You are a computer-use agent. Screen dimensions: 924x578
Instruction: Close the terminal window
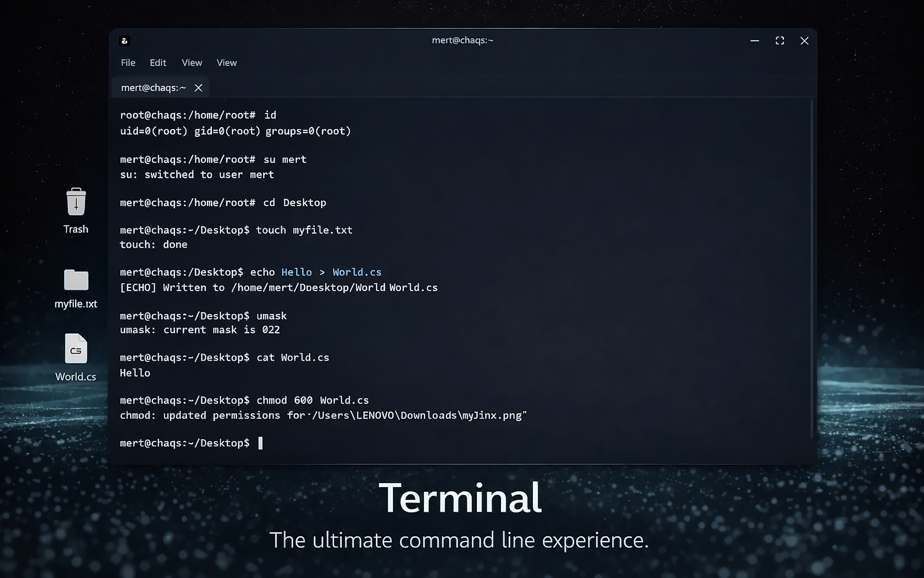pyautogui.click(x=804, y=41)
